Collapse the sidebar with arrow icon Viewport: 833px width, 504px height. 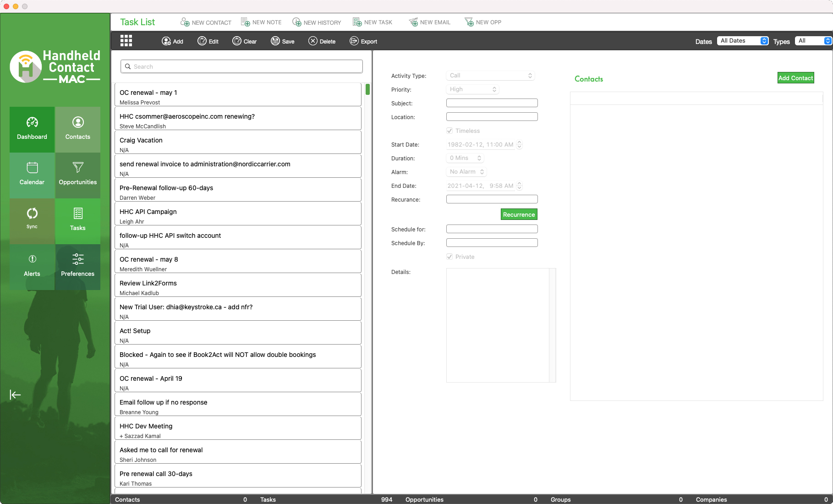click(x=15, y=394)
